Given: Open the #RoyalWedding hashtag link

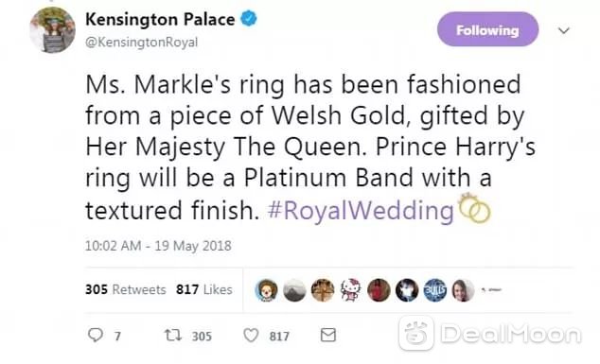Looking at the screenshot, I should click(361, 210).
